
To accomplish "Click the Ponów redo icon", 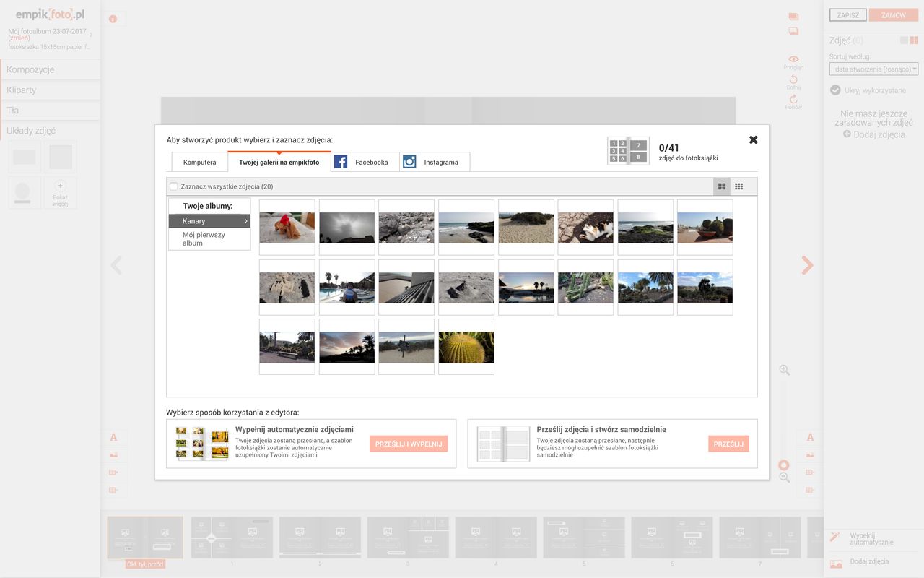I will (793, 99).
